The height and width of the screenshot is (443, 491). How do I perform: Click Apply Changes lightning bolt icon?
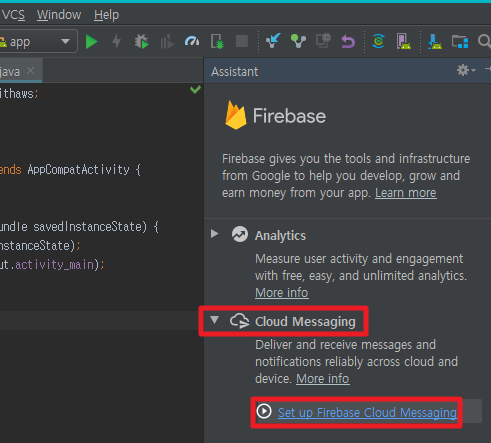coord(117,42)
